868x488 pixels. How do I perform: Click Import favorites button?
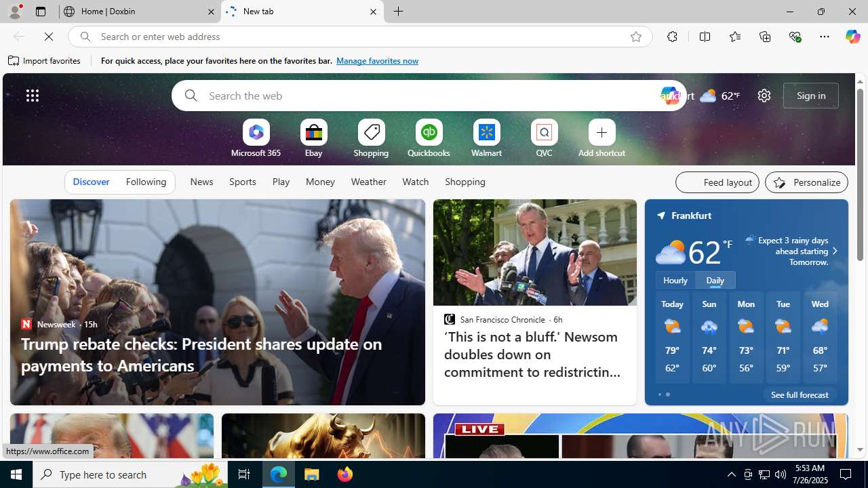[x=45, y=61]
